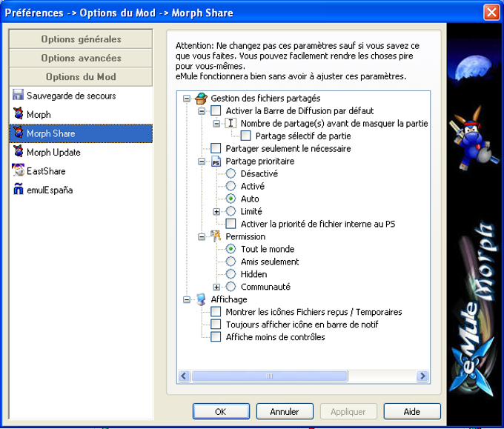This screenshot has height=429, width=504.
Task: Click the Permission label
Action: click(245, 236)
